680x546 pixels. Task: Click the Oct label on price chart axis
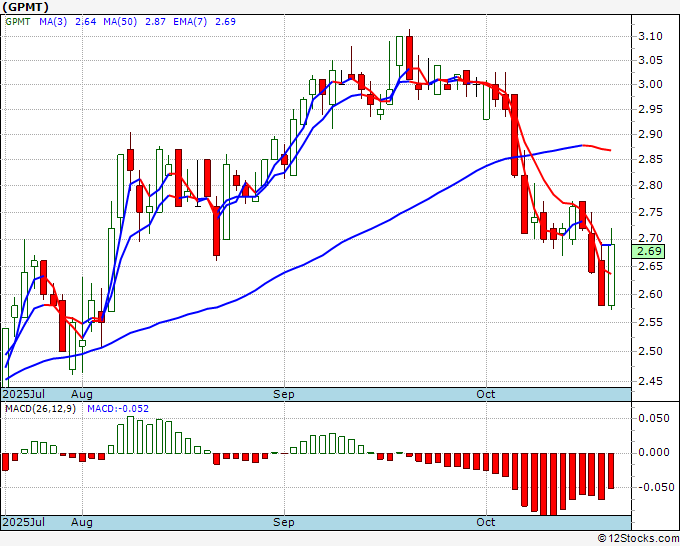coord(485,394)
